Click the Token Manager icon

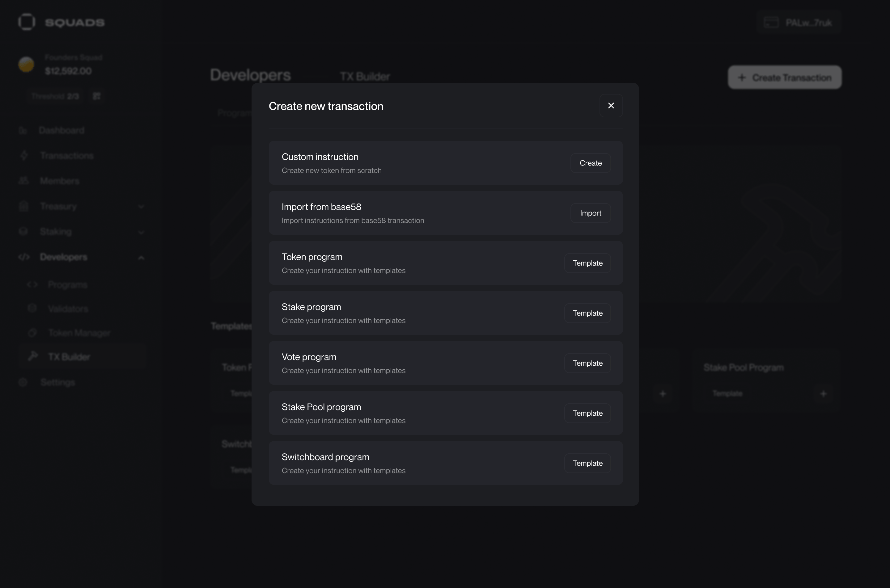[x=32, y=333]
